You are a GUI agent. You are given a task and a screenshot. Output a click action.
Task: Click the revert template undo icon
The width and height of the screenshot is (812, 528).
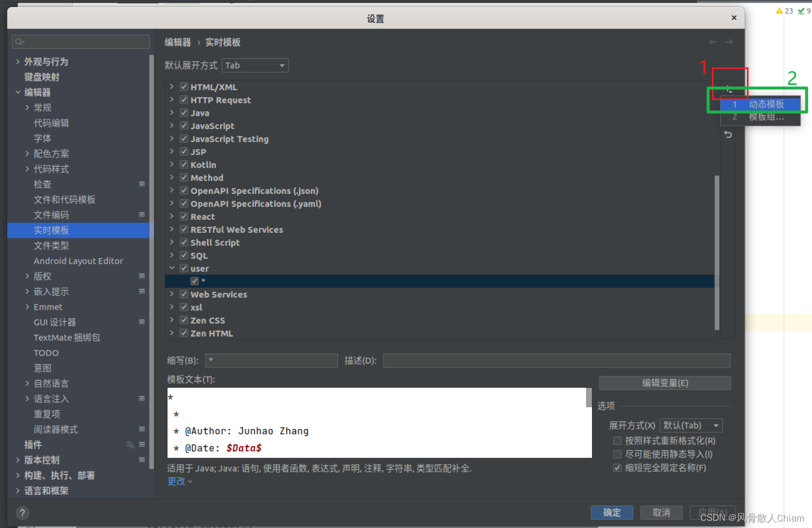[728, 134]
